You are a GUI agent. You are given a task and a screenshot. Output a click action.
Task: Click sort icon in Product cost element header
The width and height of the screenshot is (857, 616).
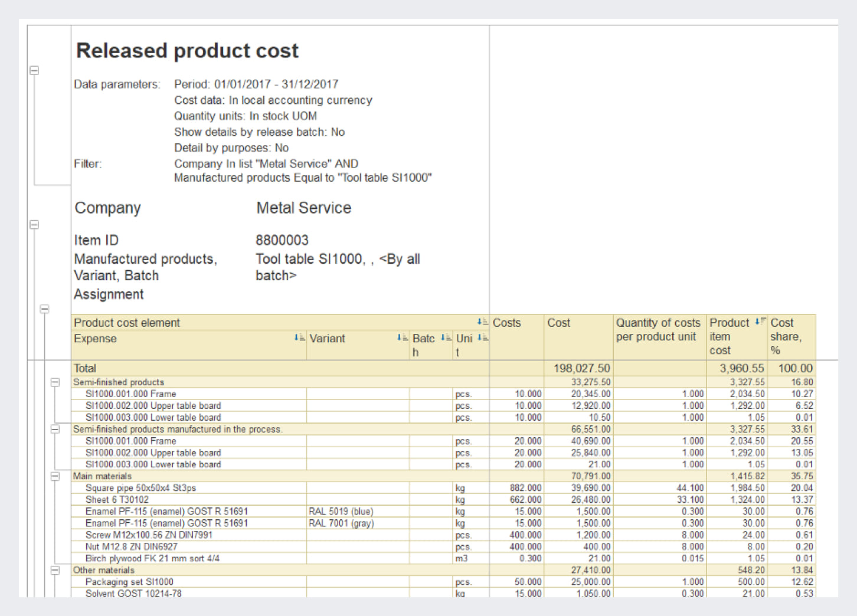[482, 322]
